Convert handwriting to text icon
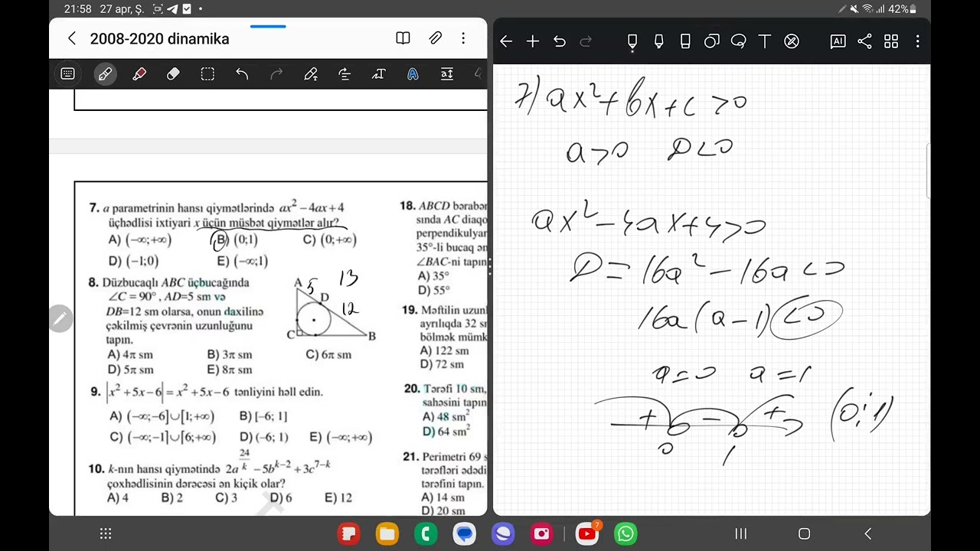This screenshot has height=551, width=980. click(378, 74)
